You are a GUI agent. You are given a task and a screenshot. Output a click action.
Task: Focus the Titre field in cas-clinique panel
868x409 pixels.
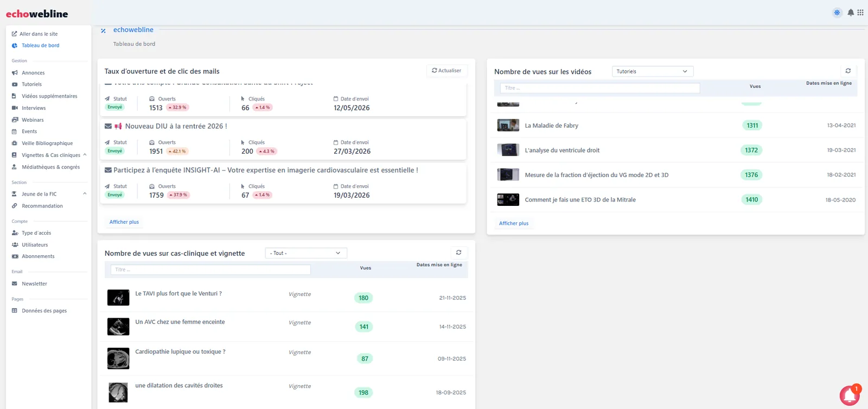[x=210, y=269]
